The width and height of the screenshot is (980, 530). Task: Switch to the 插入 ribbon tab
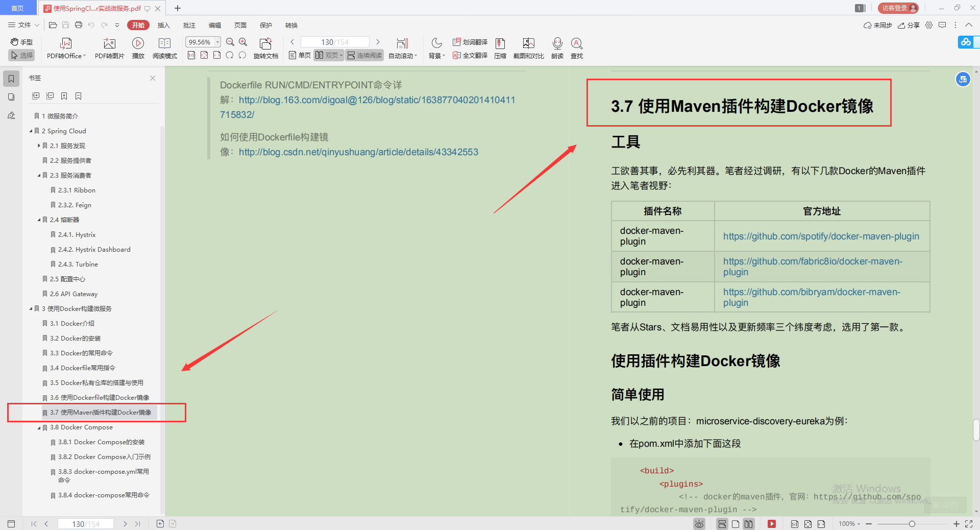click(163, 25)
